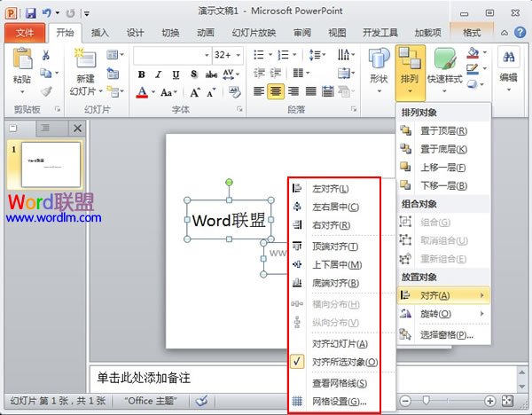Open Quick Styles gallery

coord(444,71)
